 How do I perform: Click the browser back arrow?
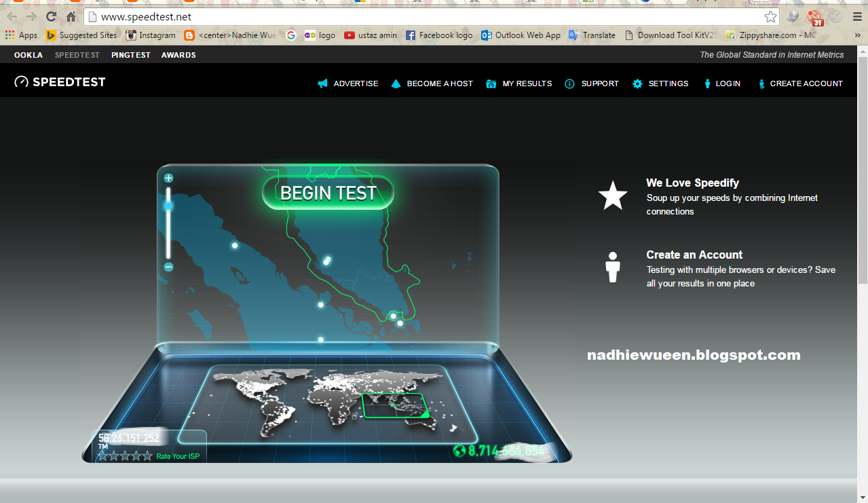12,16
